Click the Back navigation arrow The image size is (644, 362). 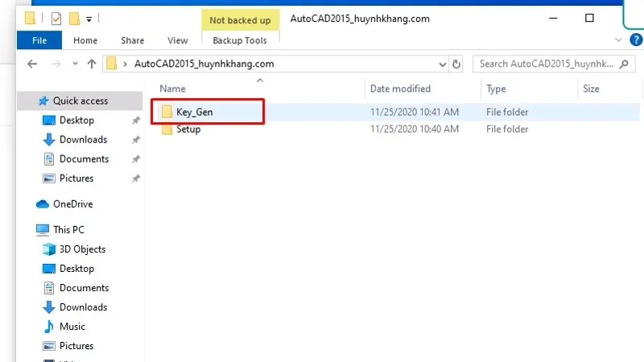(x=32, y=64)
